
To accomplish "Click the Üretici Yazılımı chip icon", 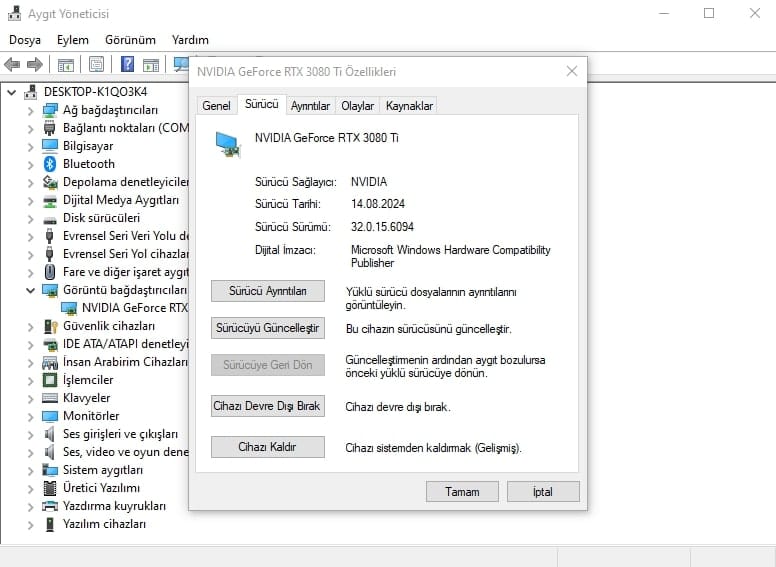I will pos(50,488).
